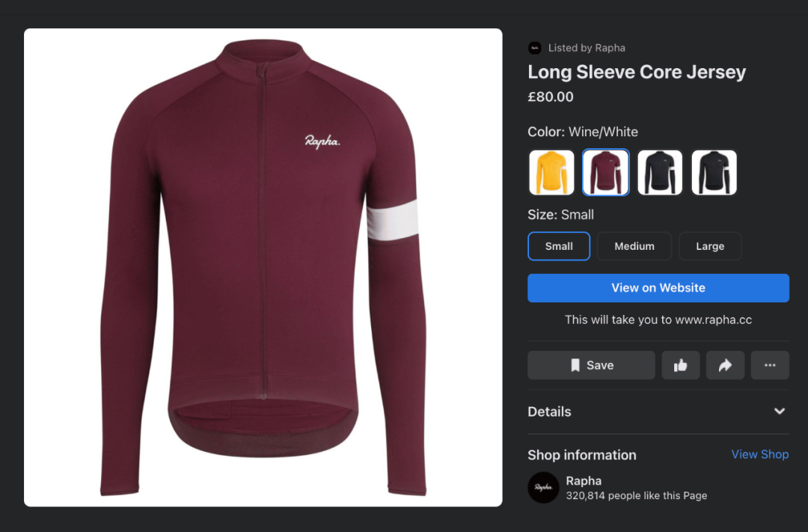This screenshot has width=808, height=532.
Task: Choose the Medium size option
Action: (x=634, y=246)
